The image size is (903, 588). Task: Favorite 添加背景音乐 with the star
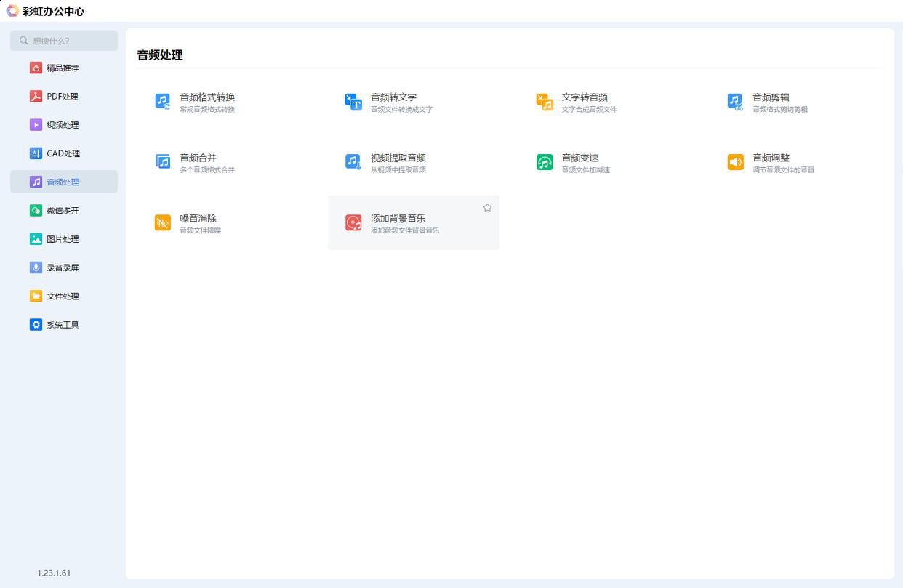(487, 208)
